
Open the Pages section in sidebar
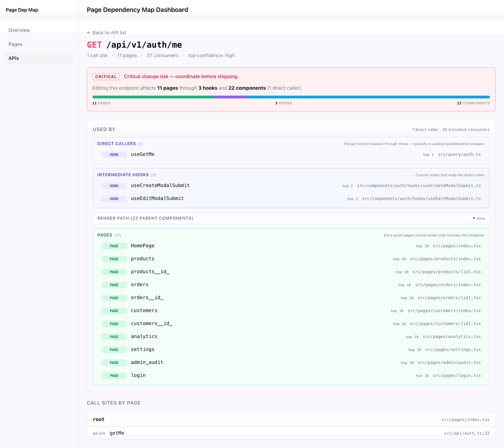[39, 44]
